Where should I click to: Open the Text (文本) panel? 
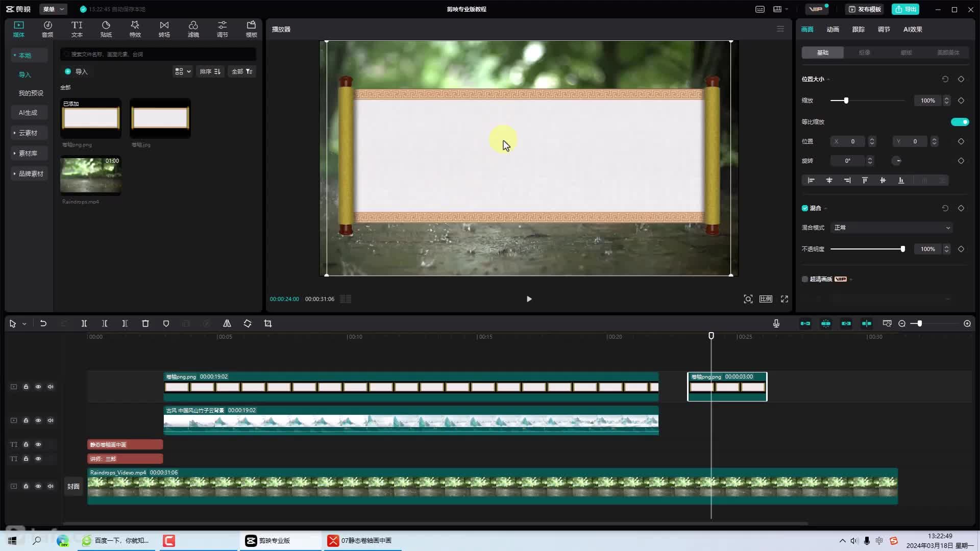tap(77, 29)
